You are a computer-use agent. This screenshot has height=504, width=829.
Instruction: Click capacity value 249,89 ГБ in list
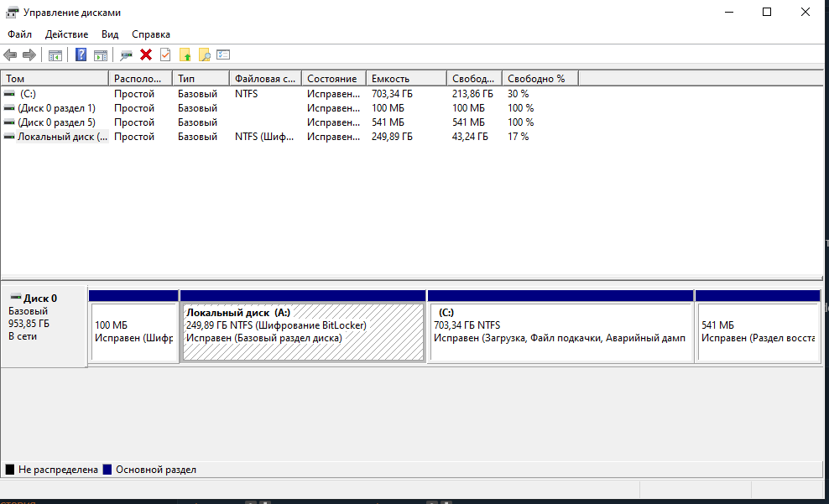pyautogui.click(x=393, y=137)
